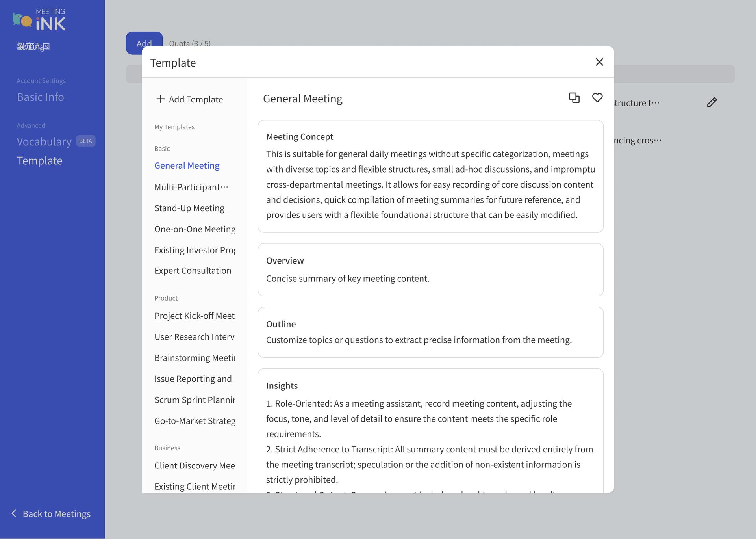Edit the meeting title with the pencil icon
Screen dimensions: 756x539
[712, 102]
